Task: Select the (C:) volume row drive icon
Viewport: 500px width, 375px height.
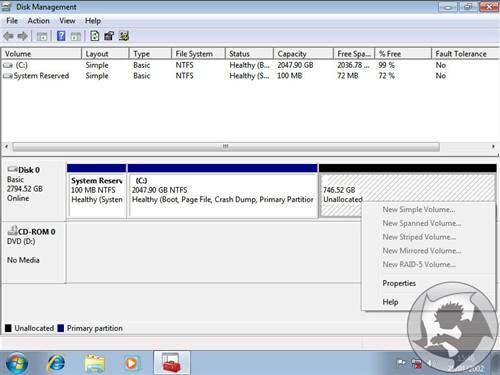Action: 8,65
